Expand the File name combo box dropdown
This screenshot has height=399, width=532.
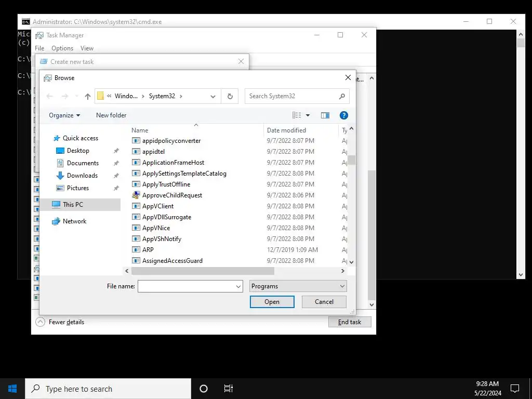click(x=238, y=286)
